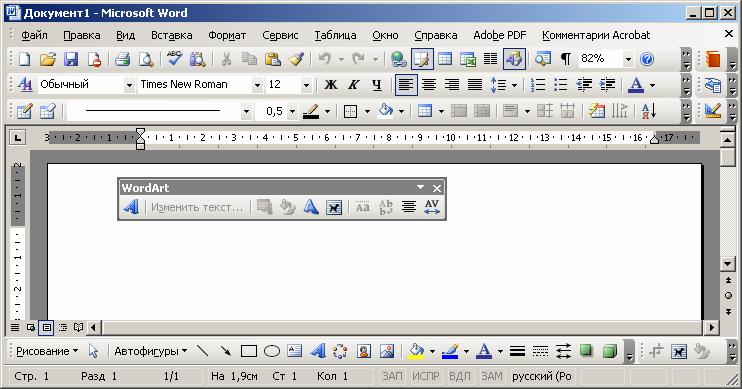Viewport: 742px width, 389px height.
Task: Open the Adobe PDF menu
Action: 500,35
